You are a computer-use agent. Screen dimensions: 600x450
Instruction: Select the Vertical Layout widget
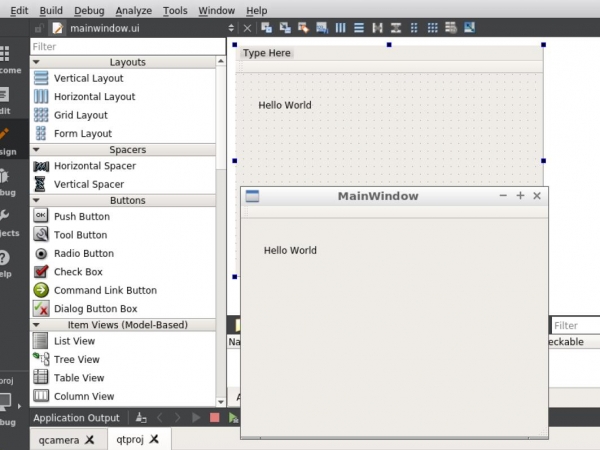click(88, 78)
